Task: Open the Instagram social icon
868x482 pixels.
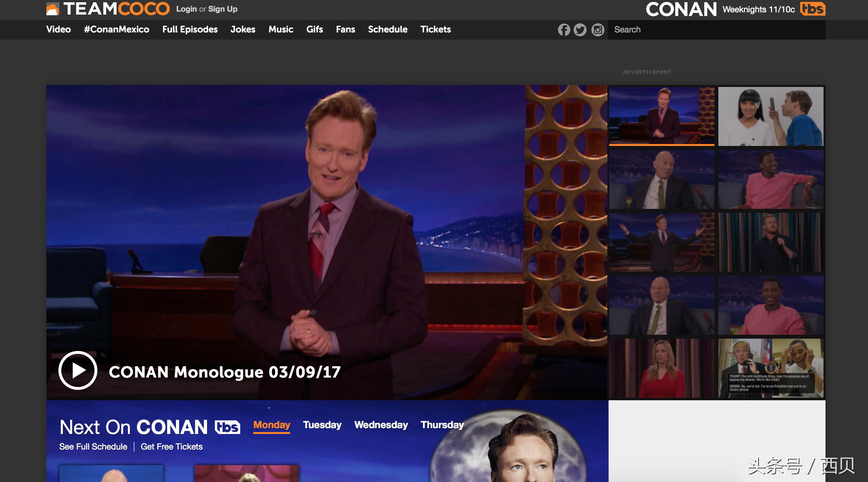Action: 598,30
